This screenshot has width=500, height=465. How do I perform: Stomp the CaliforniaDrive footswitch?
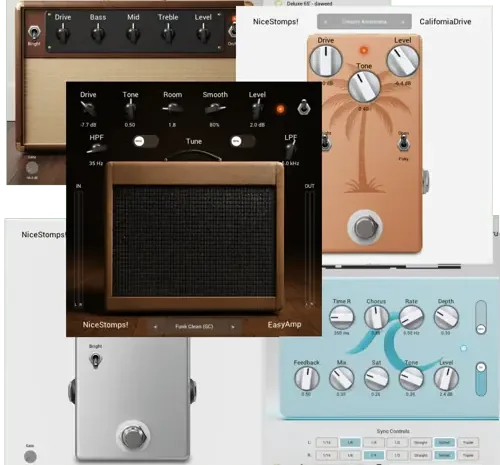point(365,228)
